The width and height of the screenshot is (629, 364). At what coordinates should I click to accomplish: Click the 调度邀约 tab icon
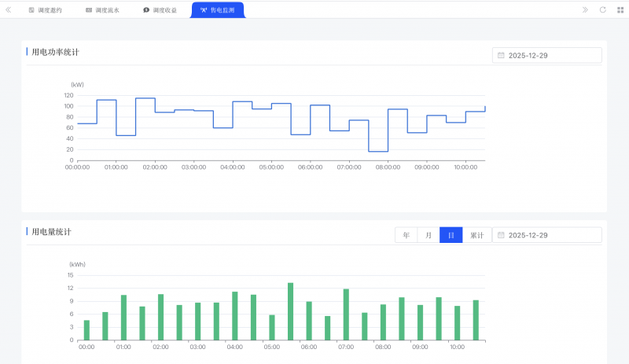click(x=31, y=10)
